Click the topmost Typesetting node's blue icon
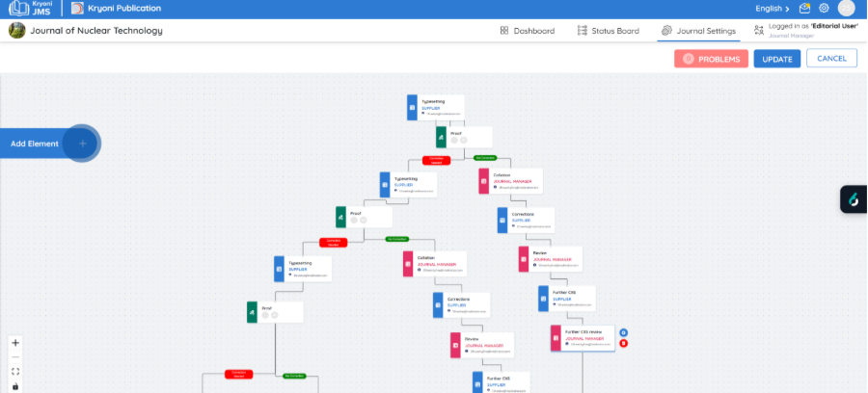Viewport: 868px width, 393px height. coord(412,107)
